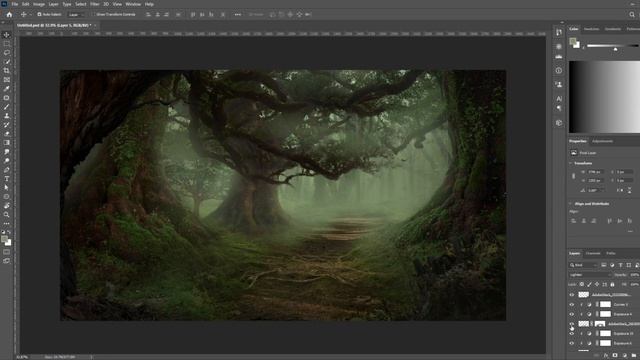Click the Home icon in options bar
This screenshot has height=360, width=640.
9,14
